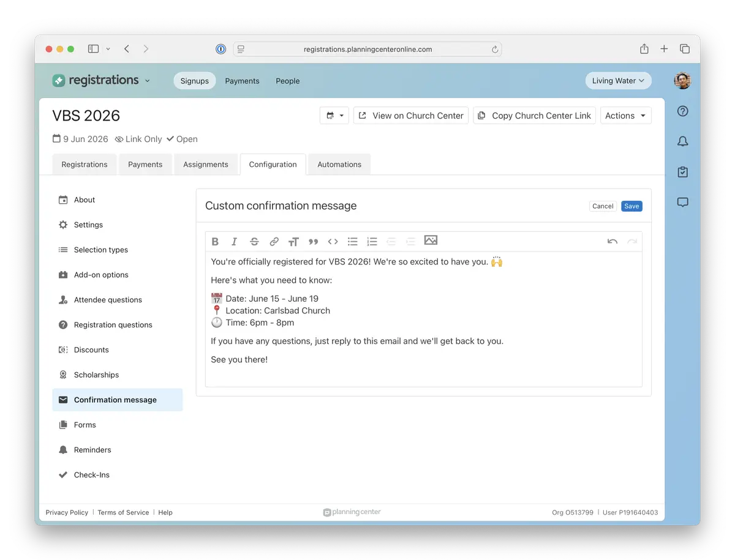Open the Terms of Service link
The image size is (735, 560).
click(x=123, y=512)
